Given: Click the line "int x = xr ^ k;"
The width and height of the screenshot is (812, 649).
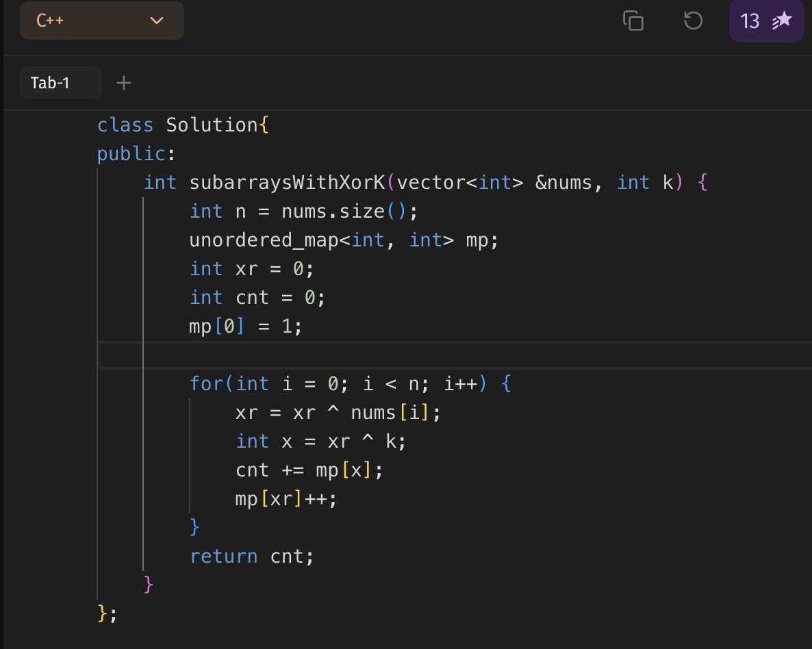Looking at the screenshot, I should coord(320,442).
